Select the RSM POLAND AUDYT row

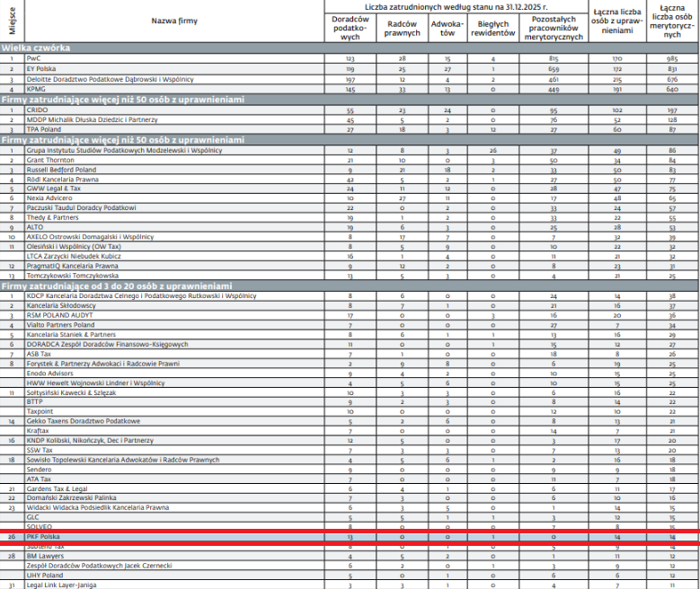click(61, 315)
